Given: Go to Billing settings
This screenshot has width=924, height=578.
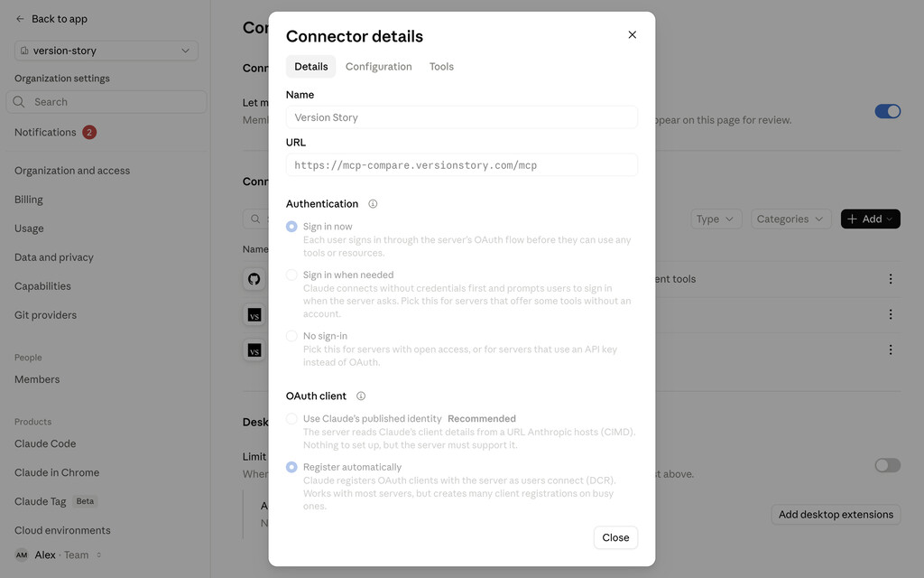Looking at the screenshot, I should (28, 200).
